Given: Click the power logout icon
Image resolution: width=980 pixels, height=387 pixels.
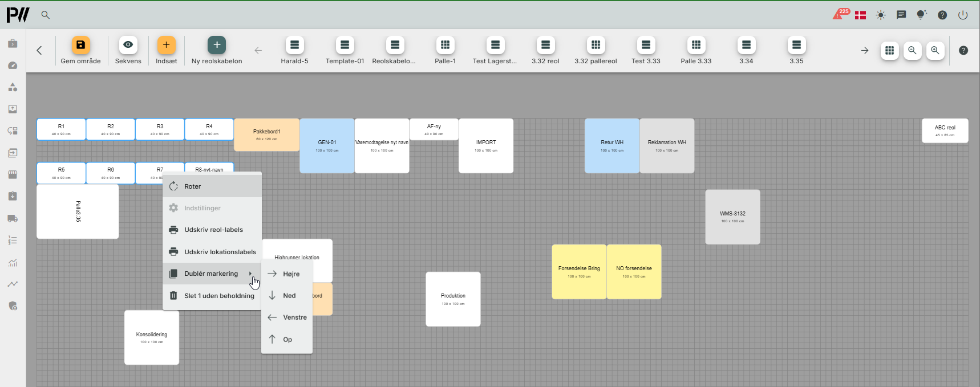Looking at the screenshot, I should [963, 15].
